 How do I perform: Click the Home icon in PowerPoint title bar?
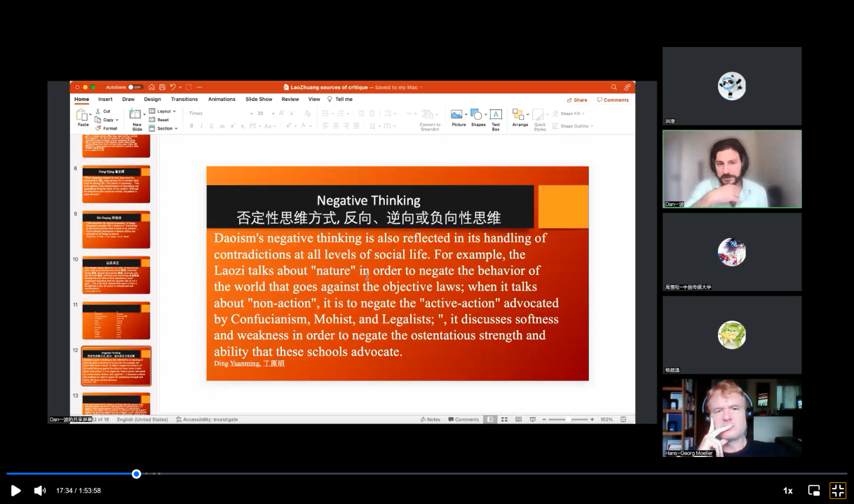click(x=152, y=87)
